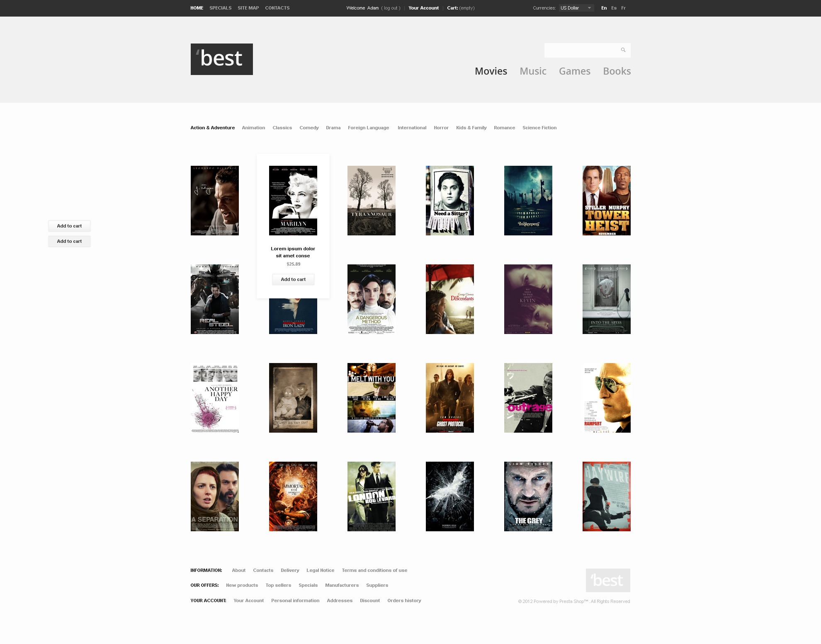The image size is (821, 644).
Task: Open Ghost Protocol poster
Action: point(450,398)
